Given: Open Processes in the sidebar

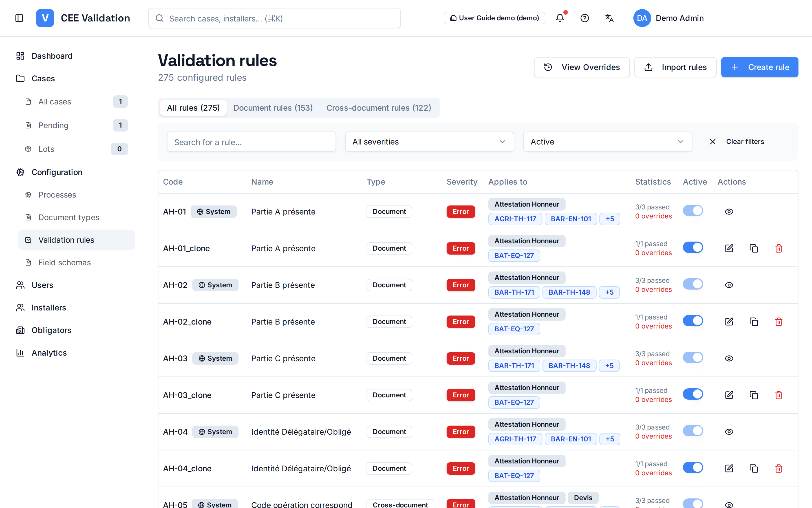Looking at the screenshot, I should click(76, 195).
